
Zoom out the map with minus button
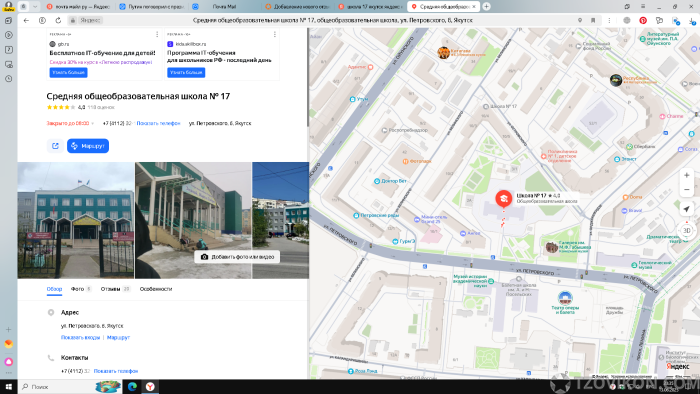tap(687, 190)
